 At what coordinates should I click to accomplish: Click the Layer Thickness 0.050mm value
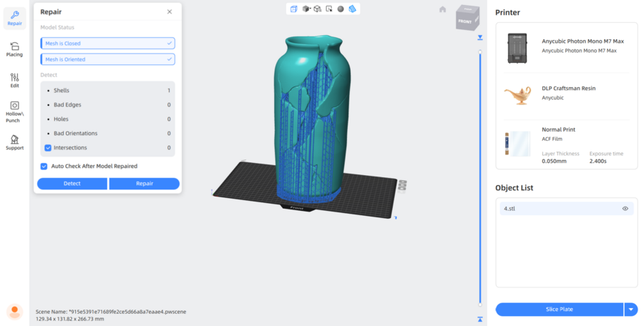554,161
